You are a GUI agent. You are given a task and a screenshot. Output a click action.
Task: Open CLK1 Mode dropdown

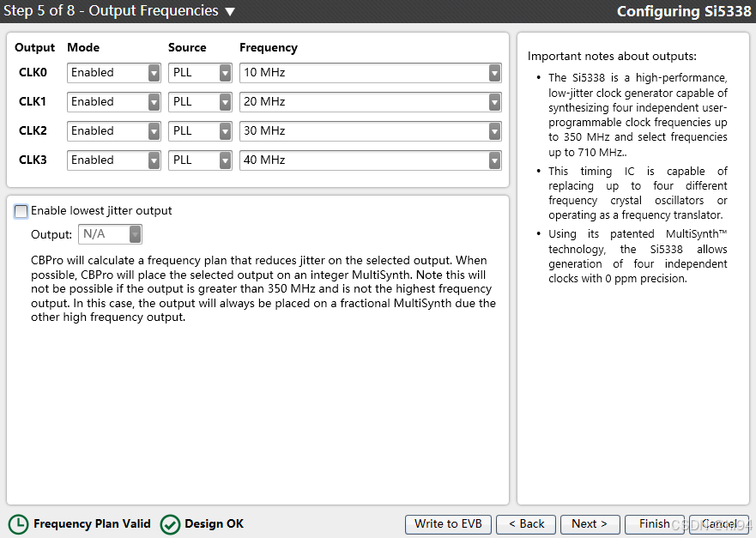click(114, 102)
